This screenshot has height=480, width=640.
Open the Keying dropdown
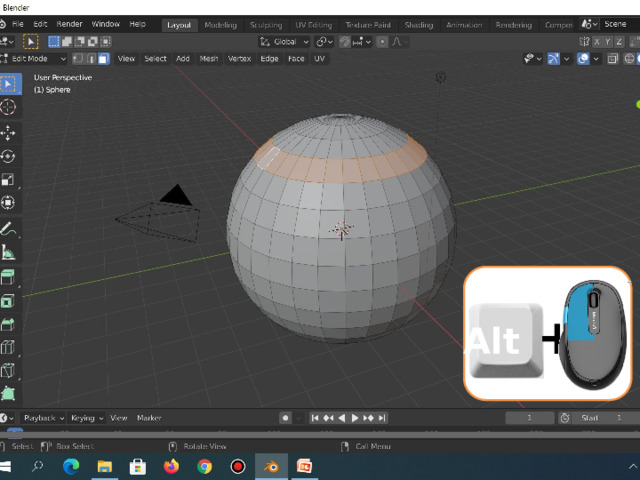point(87,418)
